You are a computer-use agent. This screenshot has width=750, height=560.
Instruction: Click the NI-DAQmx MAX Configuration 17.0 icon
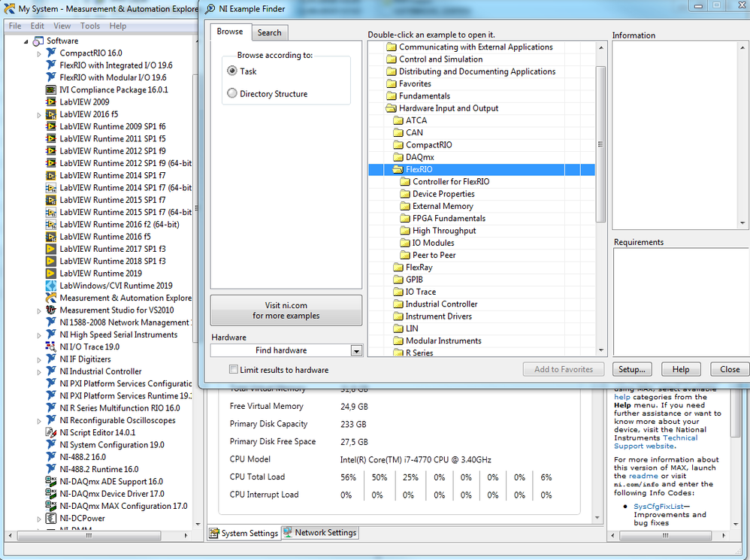[50, 505]
